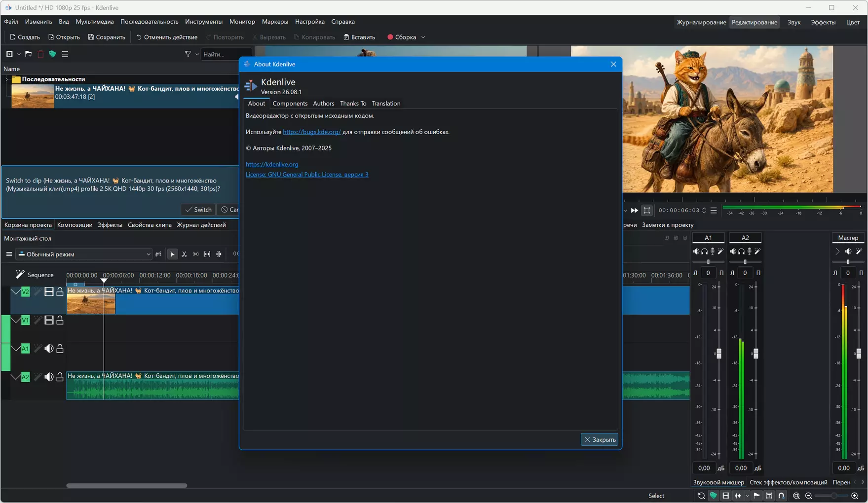Open A2 mixer effects wand icon
Viewport: 868px width, 503px height.
click(x=757, y=251)
